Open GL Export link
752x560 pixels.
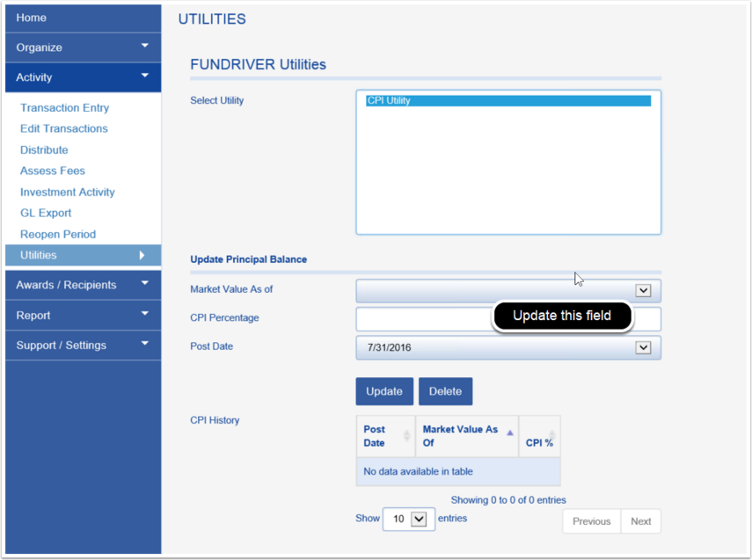click(x=46, y=213)
